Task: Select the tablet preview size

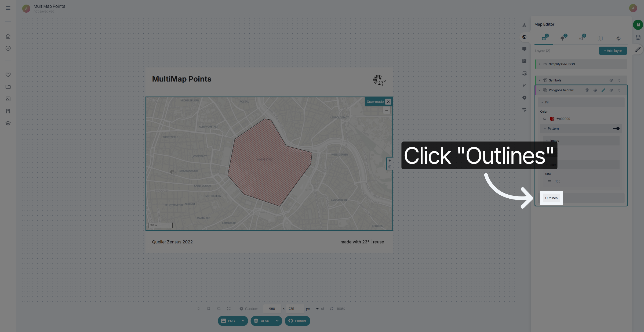Action: coord(209,309)
